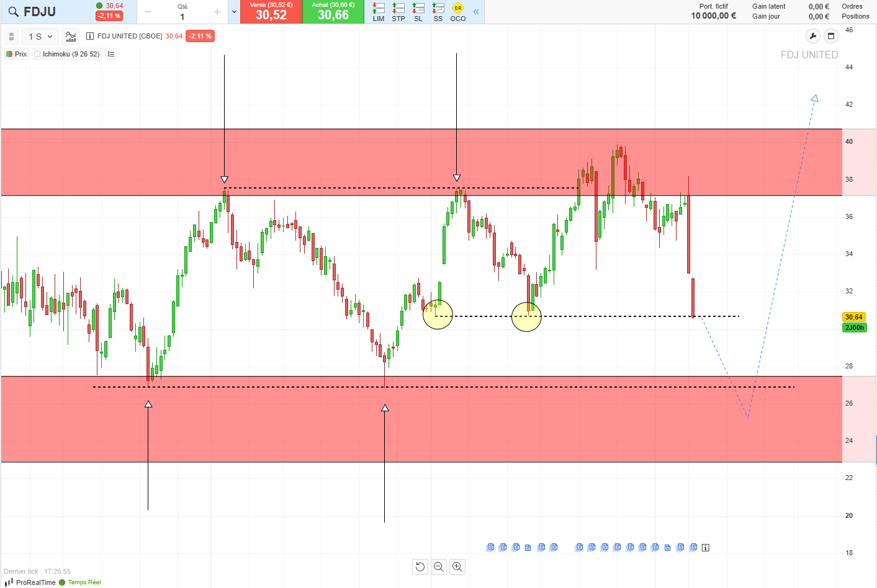The height and width of the screenshot is (588, 877).
Task: Click the Qté quantity value field
Action: 182,17
